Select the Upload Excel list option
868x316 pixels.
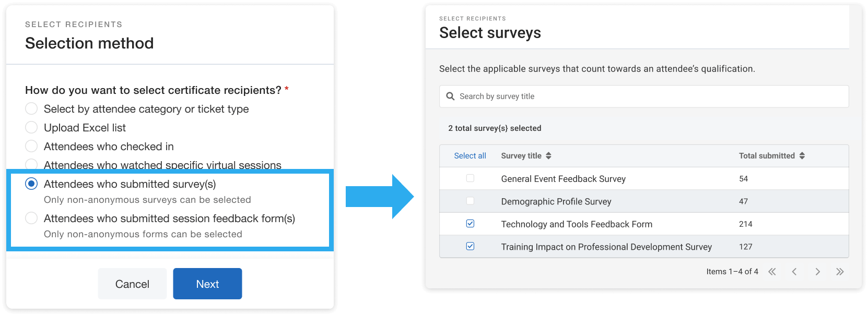point(31,127)
